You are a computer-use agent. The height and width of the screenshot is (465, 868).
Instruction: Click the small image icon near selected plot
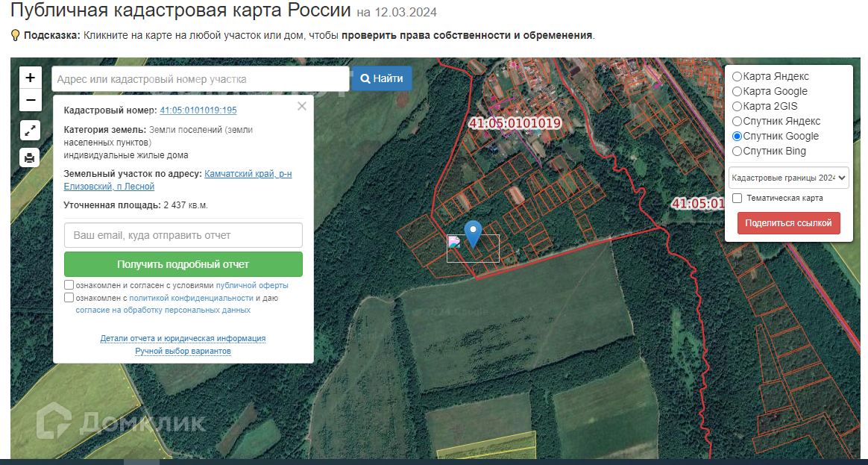point(454,242)
